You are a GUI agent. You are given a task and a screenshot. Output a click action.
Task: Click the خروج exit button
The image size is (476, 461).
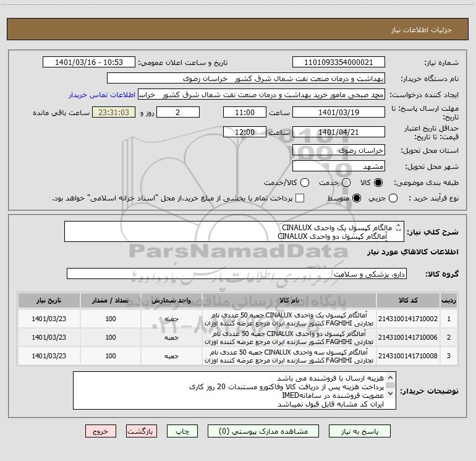(101, 431)
